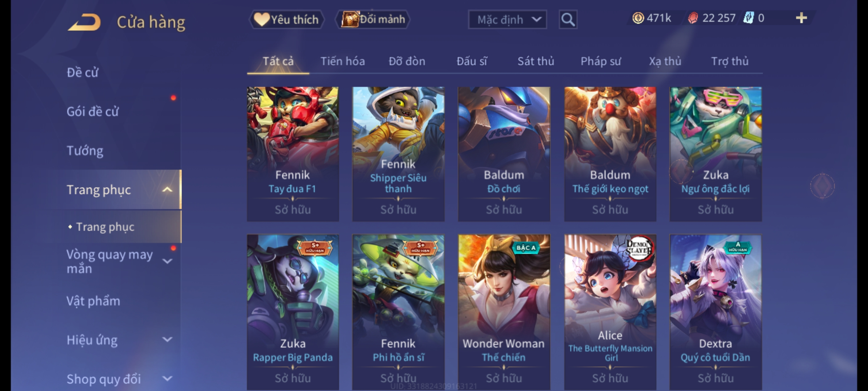This screenshot has width=868, height=391.
Task: Open Đổi mảnh chest exchange
Action: coord(373,19)
